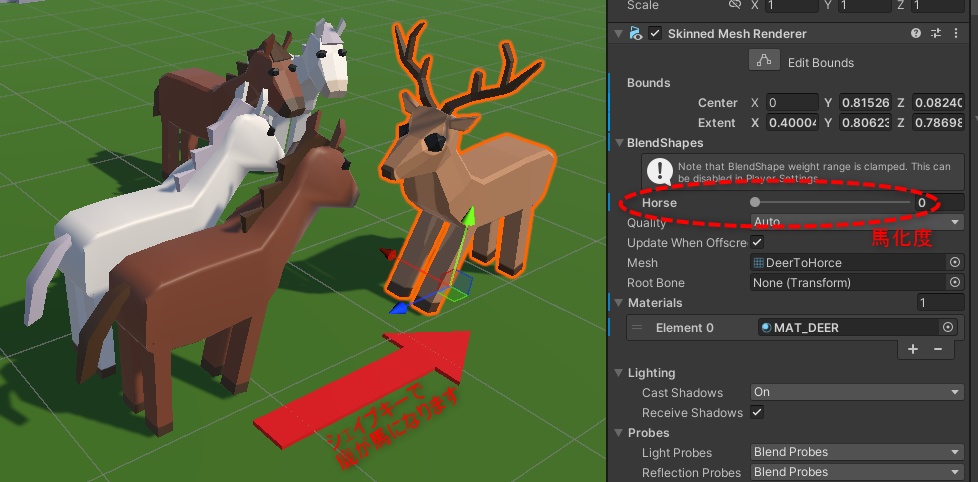This screenshot has height=482, width=978.
Task: Click the constrained proportions scale link icon
Action: pyautogui.click(x=734, y=5)
